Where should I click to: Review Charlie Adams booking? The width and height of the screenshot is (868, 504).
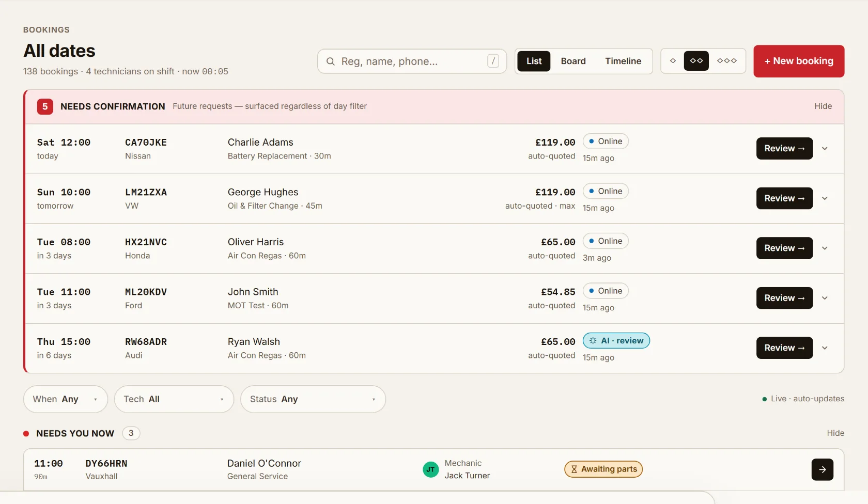(784, 149)
